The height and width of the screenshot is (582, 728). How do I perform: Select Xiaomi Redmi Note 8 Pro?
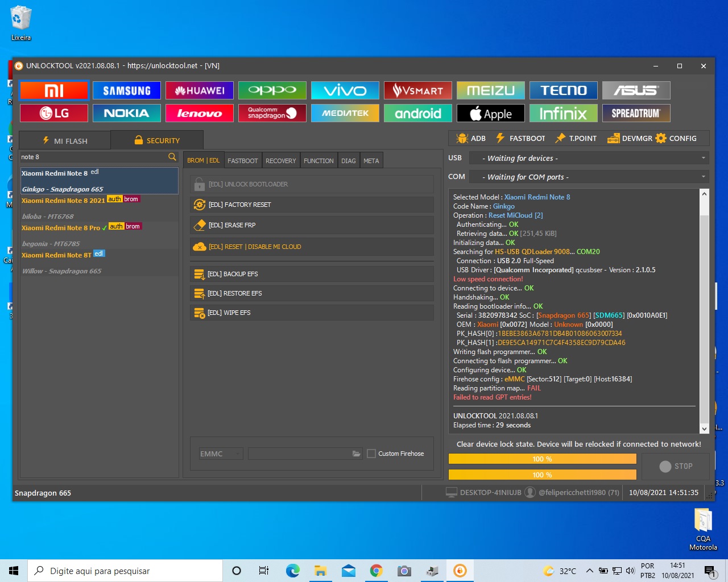[99, 235]
